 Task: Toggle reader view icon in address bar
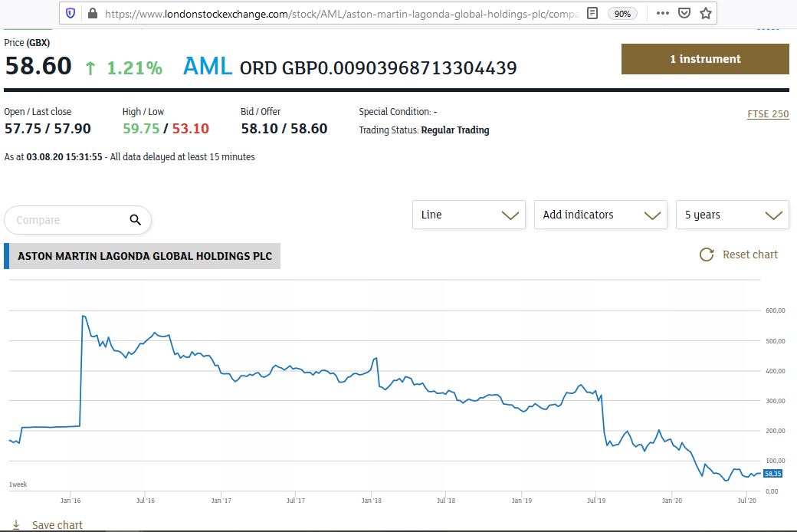pos(592,13)
